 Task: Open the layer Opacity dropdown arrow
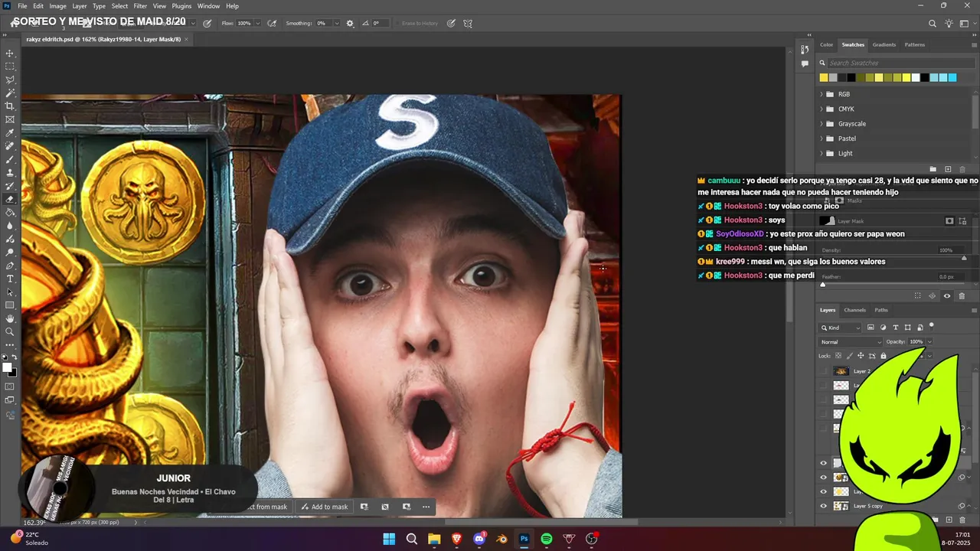[929, 342]
